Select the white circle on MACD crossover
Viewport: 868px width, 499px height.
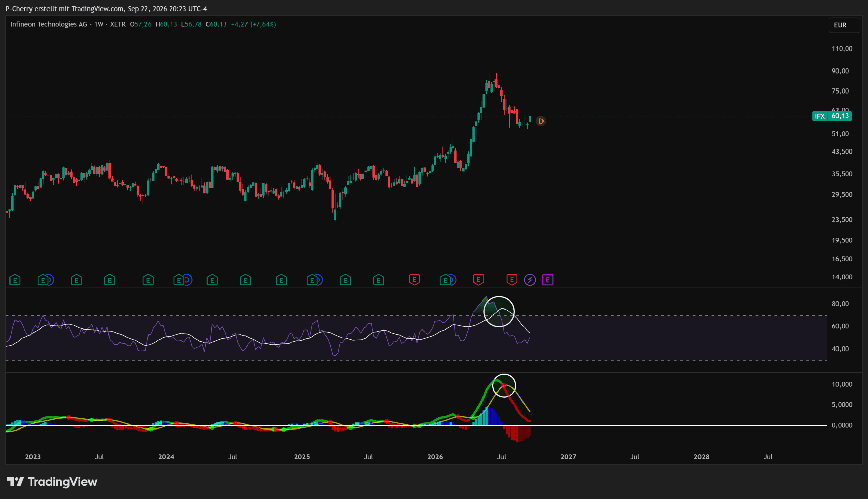[x=504, y=385]
